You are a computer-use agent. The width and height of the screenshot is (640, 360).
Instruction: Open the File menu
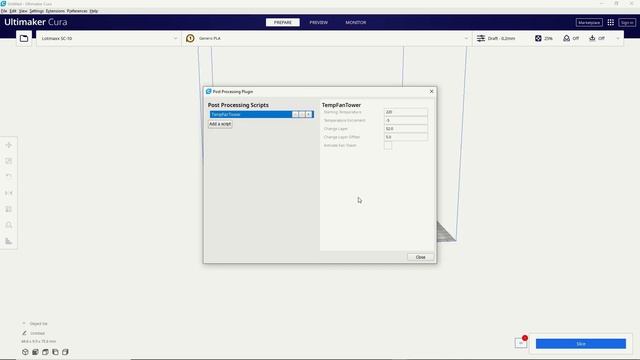(4, 11)
